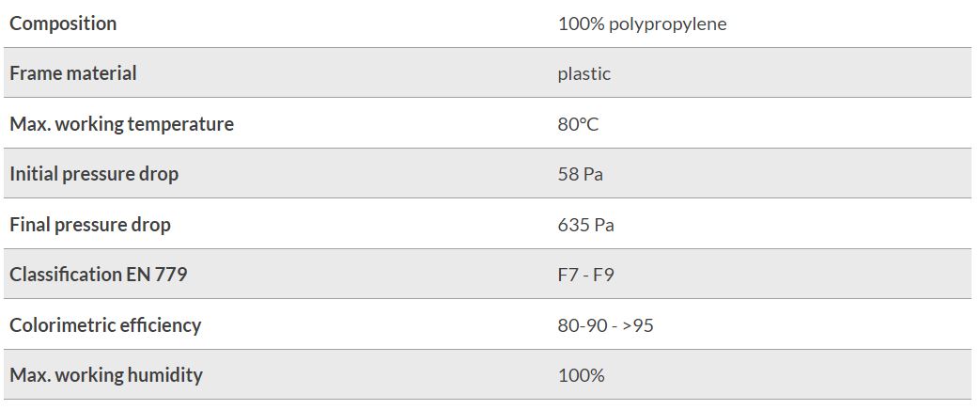The width and height of the screenshot is (980, 410).
Task: Click the Max. working humidity label
Action: coord(106,375)
